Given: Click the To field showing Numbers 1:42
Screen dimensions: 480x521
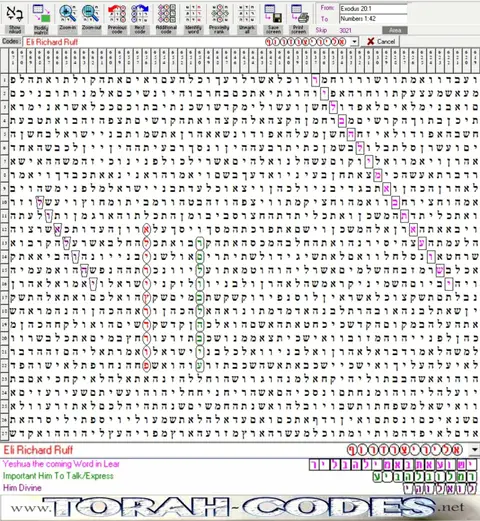Looking at the screenshot, I should coord(373,19).
